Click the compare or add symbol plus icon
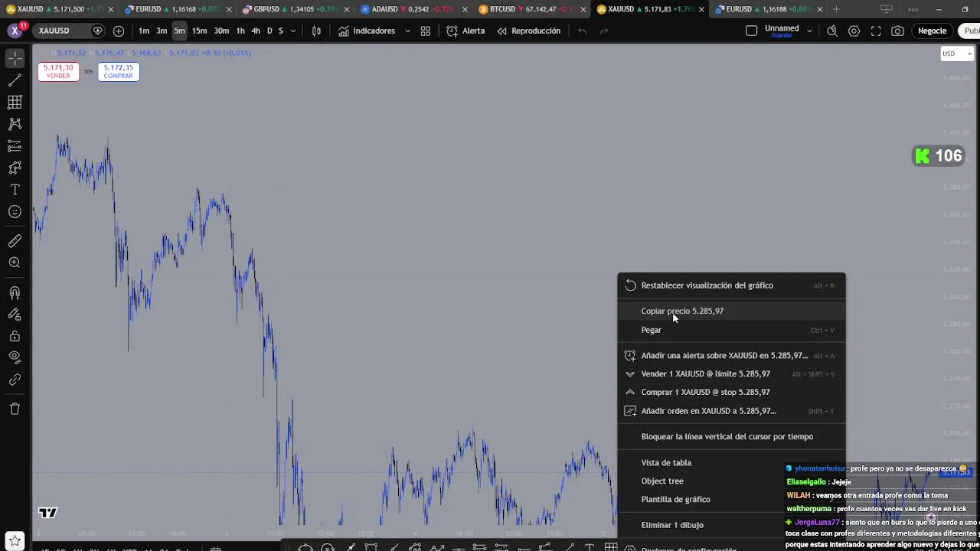980x551 pixels. [x=119, y=31]
